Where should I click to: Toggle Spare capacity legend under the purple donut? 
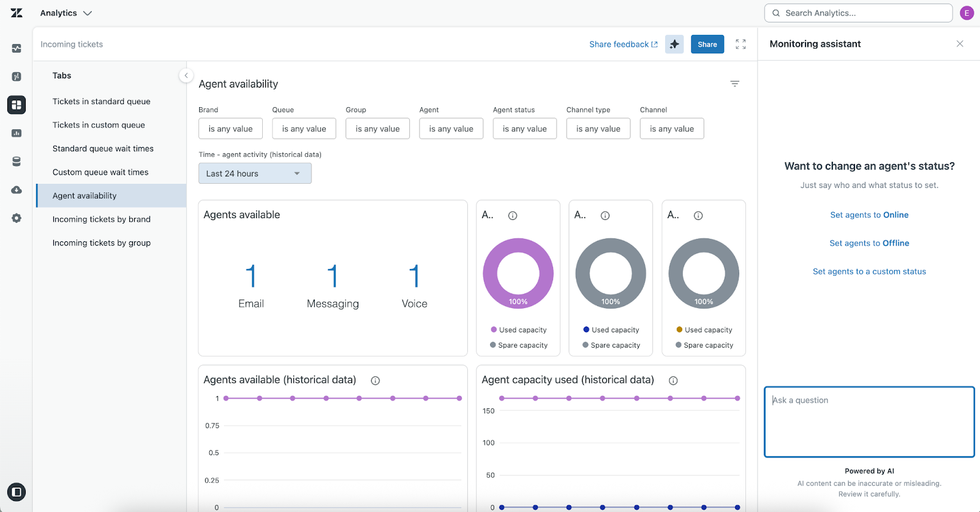coord(518,345)
